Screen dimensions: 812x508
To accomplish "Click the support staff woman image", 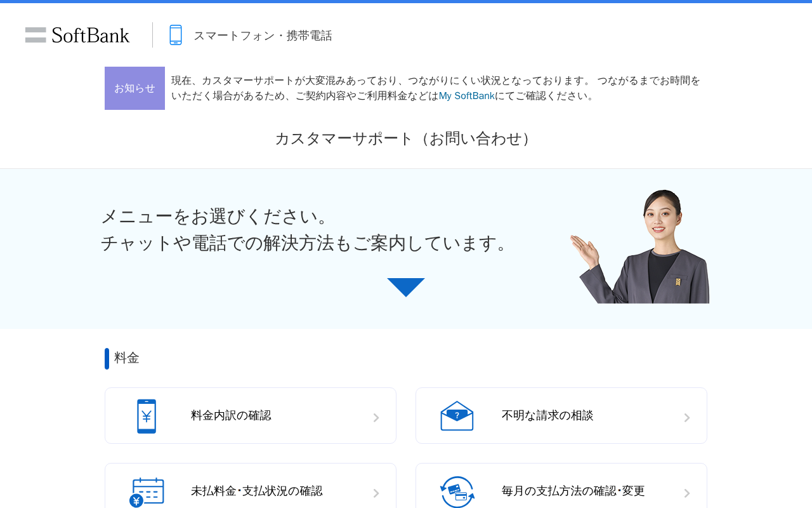I will coord(639,246).
